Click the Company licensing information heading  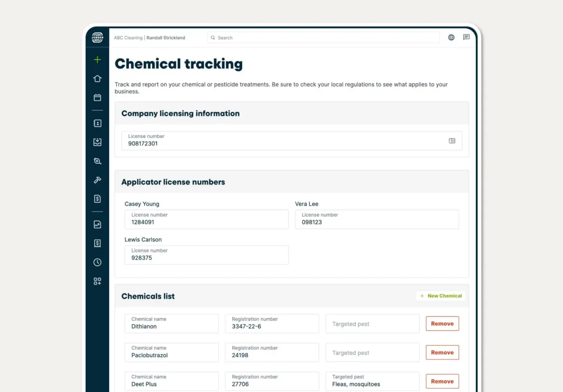tap(180, 114)
